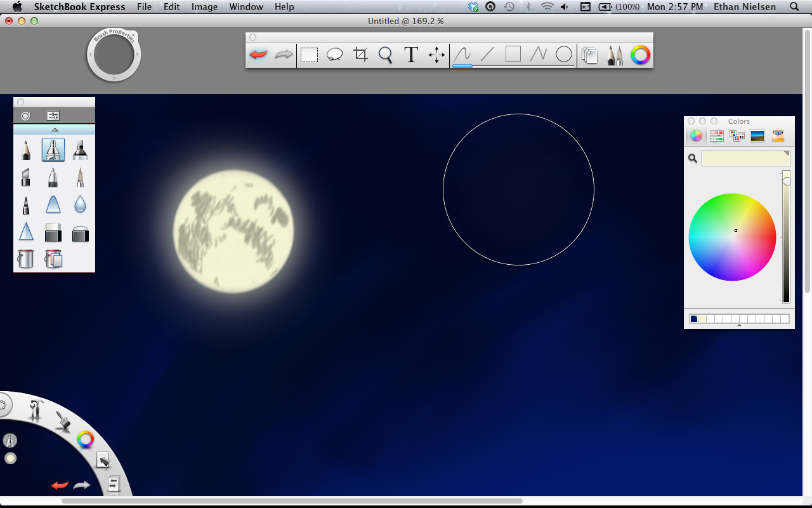
Task: Open Spotlight search in menu bar
Action: click(x=794, y=7)
